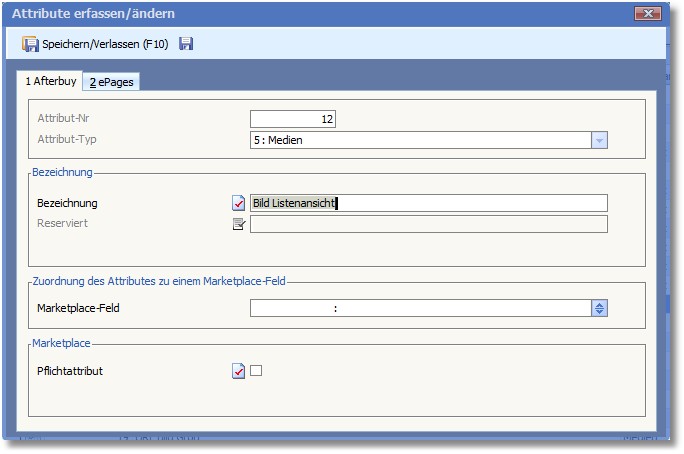Screen dimensions: 684x454
Task: Click the Attribute erfassen/ändern title bar
Action: (x=300, y=14)
